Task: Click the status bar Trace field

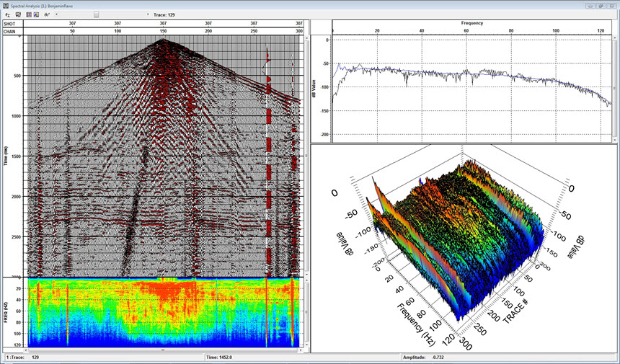Action: [103, 358]
